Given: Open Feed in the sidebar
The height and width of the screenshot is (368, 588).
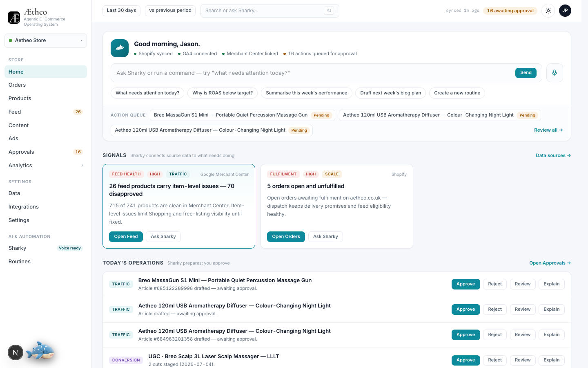Looking at the screenshot, I should pos(46,112).
